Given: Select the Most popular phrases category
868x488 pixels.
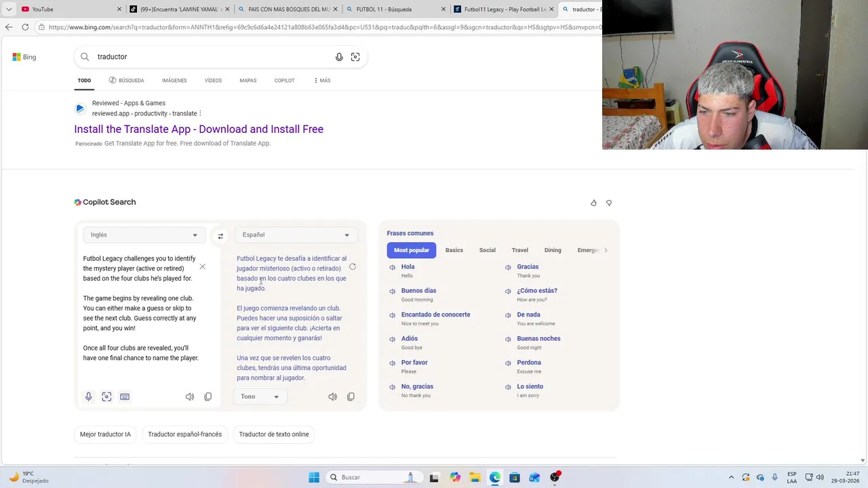Looking at the screenshot, I should click(412, 250).
